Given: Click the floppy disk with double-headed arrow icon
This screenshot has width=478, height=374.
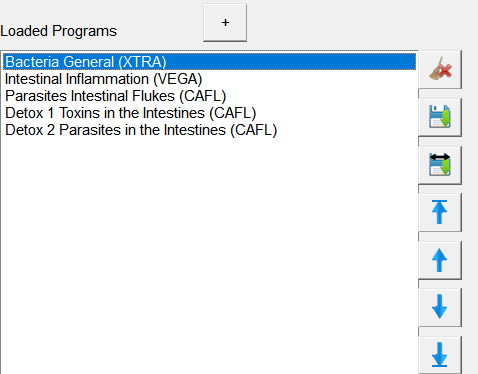Looking at the screenshot, I should pyautogui.click(x=440, y=165).
